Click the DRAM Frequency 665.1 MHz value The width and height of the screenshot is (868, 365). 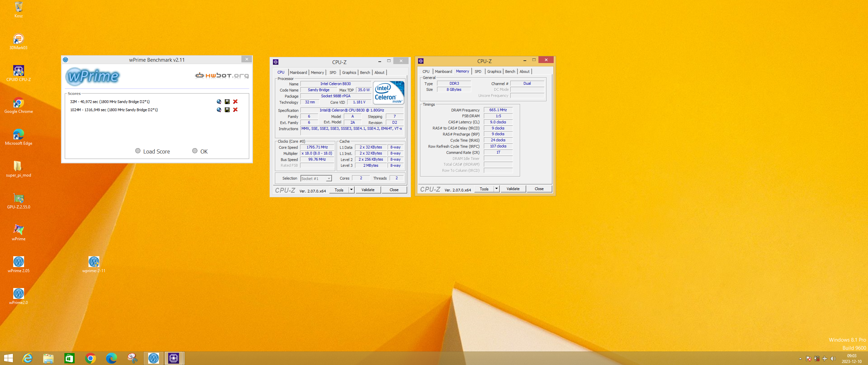498,110
